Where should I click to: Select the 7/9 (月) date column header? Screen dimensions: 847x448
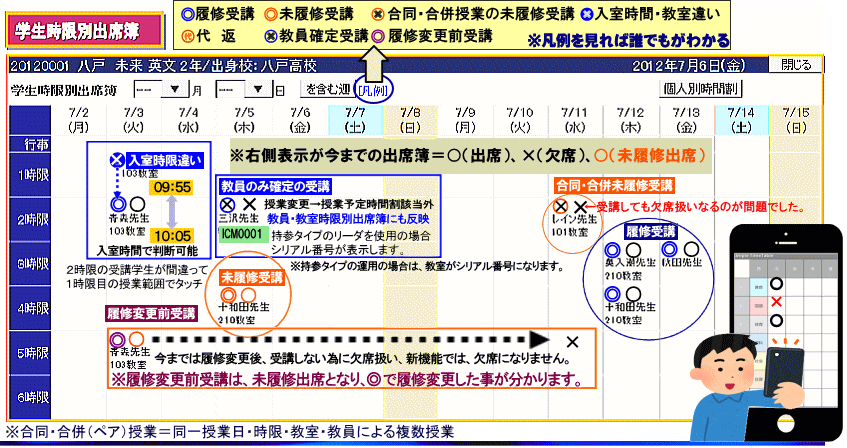click(x=465, y=120)
